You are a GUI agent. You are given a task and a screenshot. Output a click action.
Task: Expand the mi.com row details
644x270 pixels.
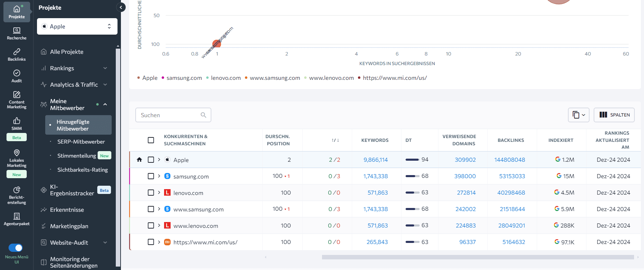(159, 242)
